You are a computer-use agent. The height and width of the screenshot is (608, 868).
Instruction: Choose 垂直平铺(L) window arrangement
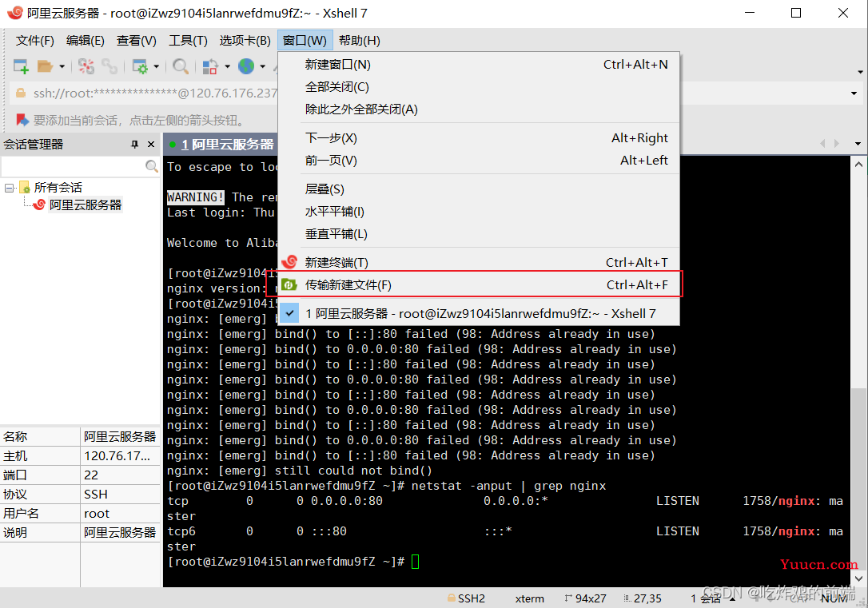click(479, 234)
